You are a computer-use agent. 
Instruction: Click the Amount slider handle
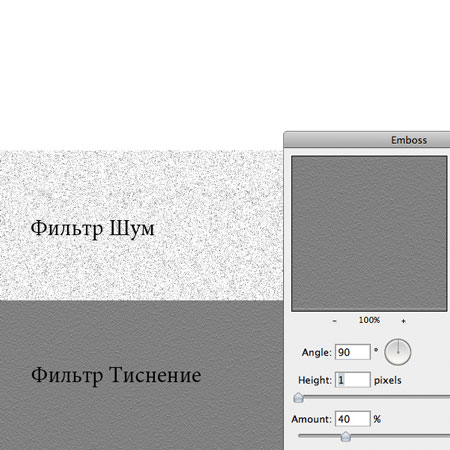[x=346, y=436]
